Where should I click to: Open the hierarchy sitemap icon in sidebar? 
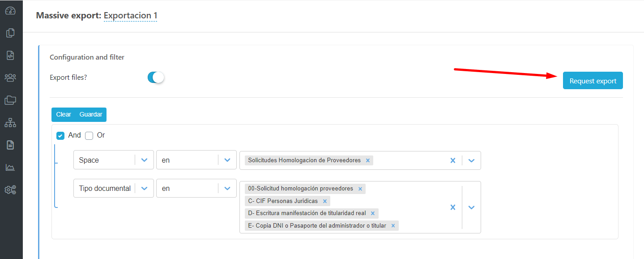click(10, 122)
